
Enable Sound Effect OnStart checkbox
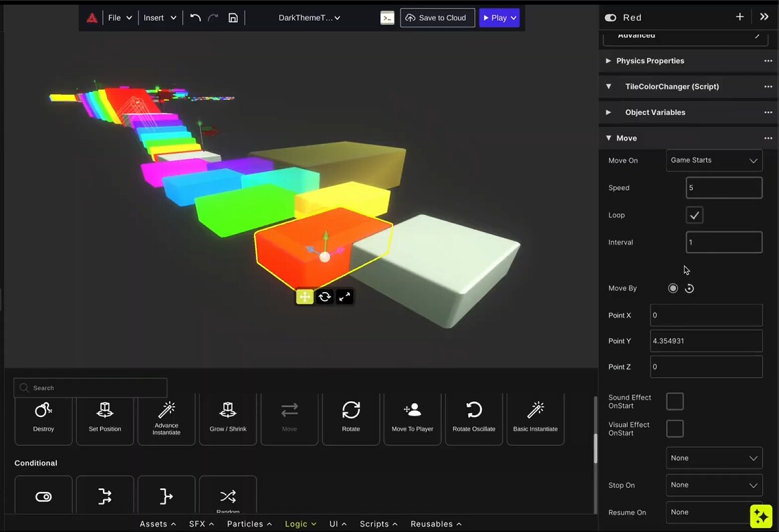click(x=675, y=401)
